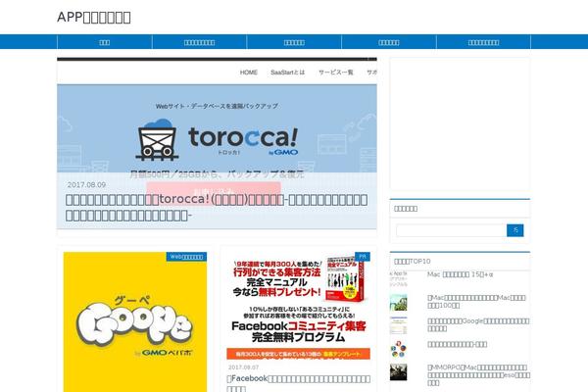Viewport: 588px width, 392px height.
Task: Select the fifth item in blue navigation bar
Action: (x=483, y=42)
